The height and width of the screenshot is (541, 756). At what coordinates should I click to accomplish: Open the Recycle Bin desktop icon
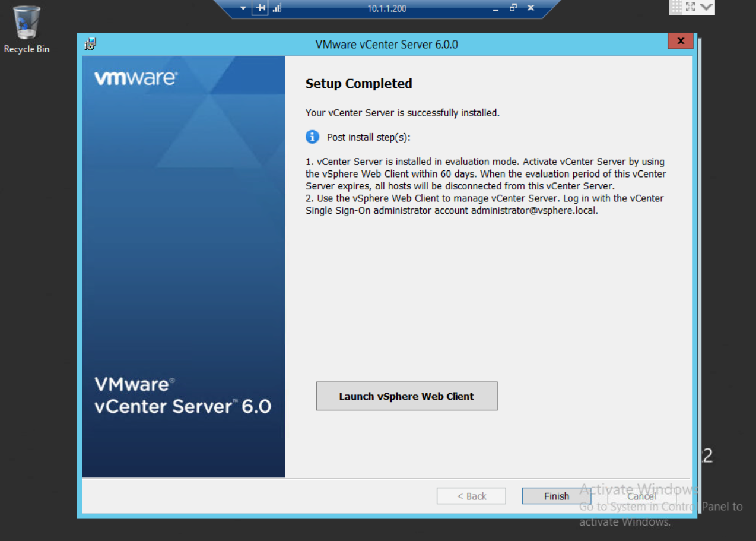click(26, 30)
